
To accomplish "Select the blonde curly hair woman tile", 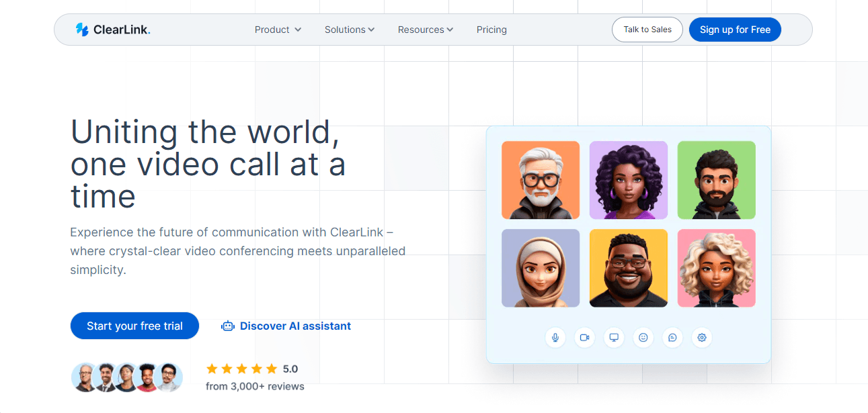I will click(717, 268).
